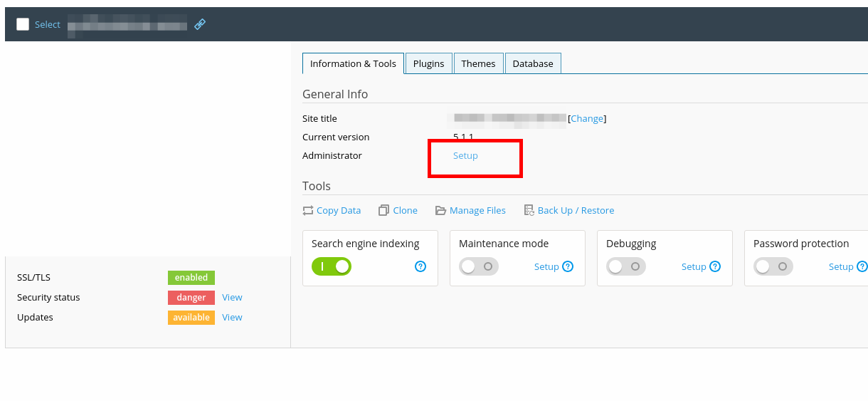Image resolution: width=868 pixels, height=401 pixels.
Task: Enable the Maintenance mode toggle
Action: click(478, 266)
